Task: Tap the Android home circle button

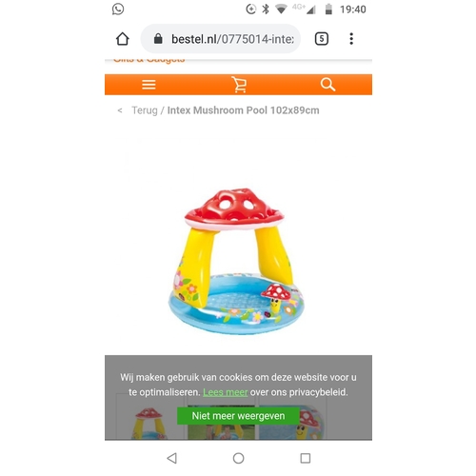Action: (238, 458)
